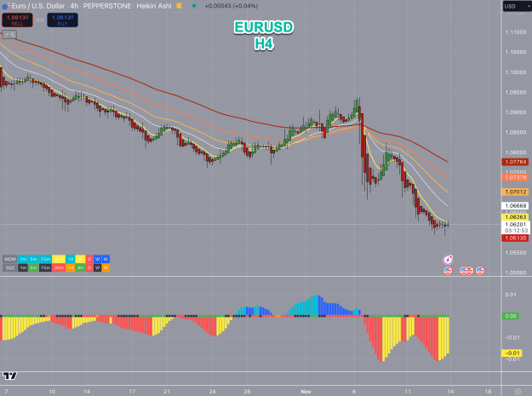The image size is (532, 396).
Task: Open the USD currency dropdown
Action: coord(517,6)
